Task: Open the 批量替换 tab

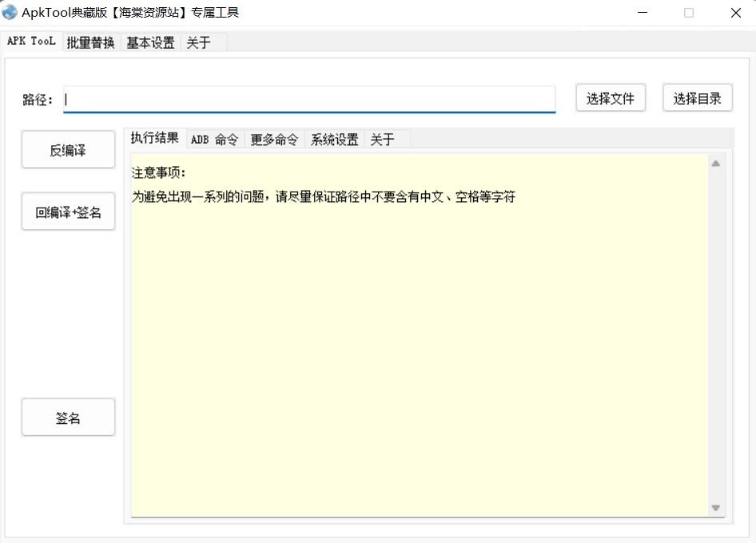Action: [x=90, y=42]
